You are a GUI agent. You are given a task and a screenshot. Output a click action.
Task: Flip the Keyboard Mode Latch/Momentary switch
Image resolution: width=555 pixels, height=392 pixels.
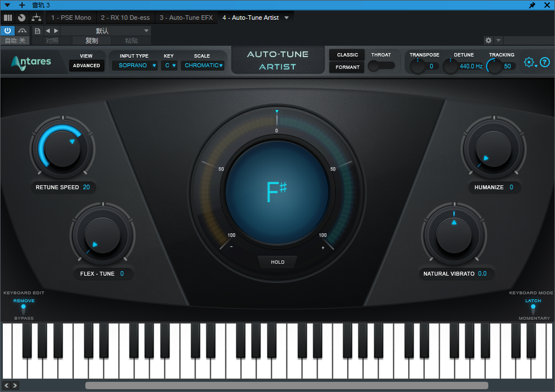click(533, 309)
